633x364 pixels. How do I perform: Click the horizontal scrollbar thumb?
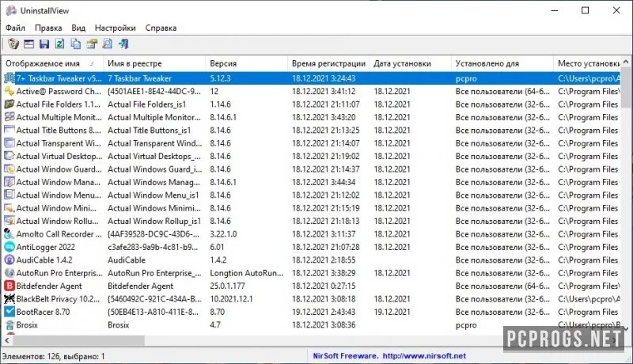coord(78,340)
